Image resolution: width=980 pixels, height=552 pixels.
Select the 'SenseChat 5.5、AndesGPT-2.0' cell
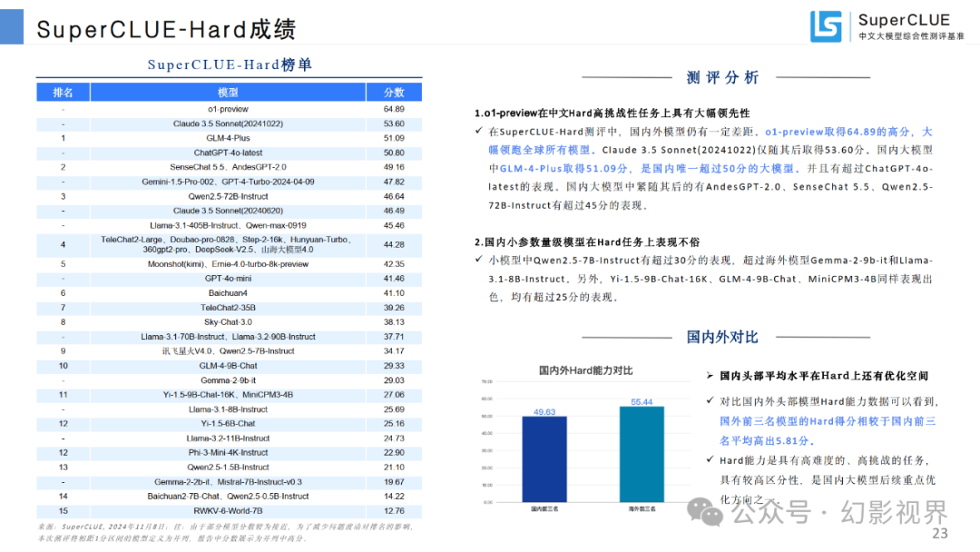pos(228,167)
